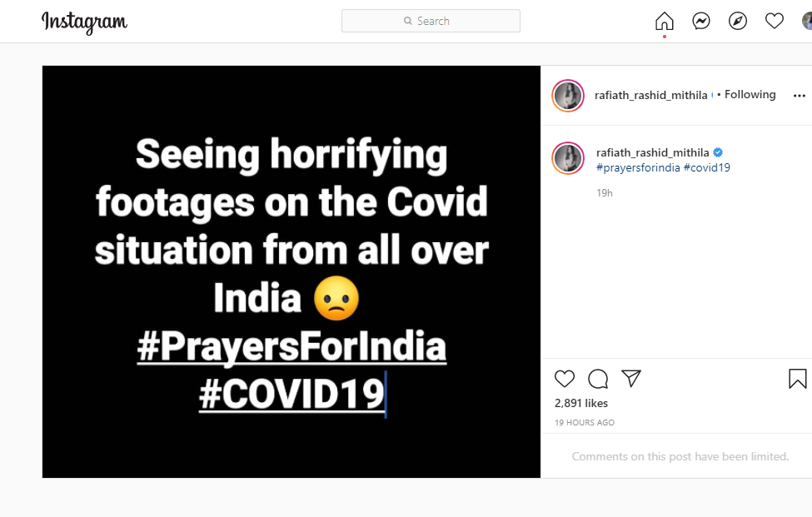
Task: Like the post with heart icon
Action: pos(565,380)
